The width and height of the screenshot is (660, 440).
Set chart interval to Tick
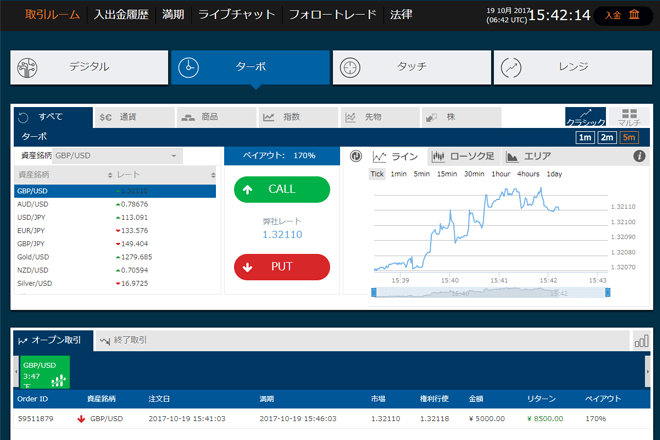[x=377, y=174]
